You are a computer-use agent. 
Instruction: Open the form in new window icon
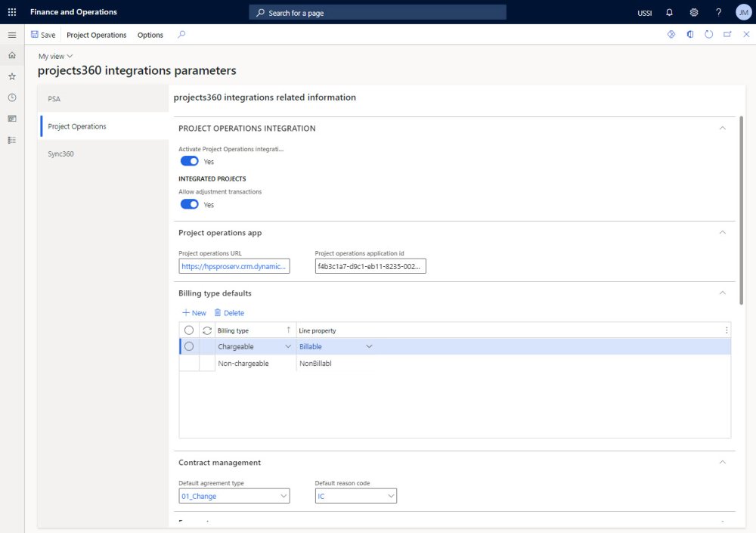point(727,34)
